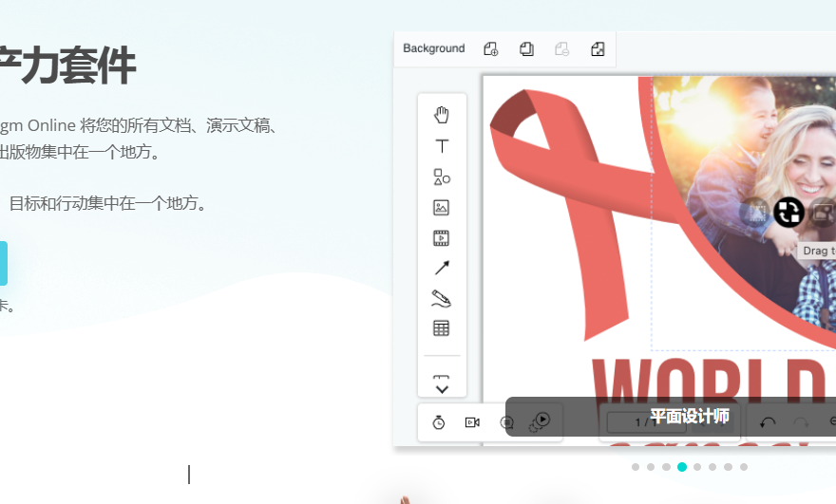Go to second carousel dot
This screenshot has height=504, width=836.
click(x=651, y=467)
